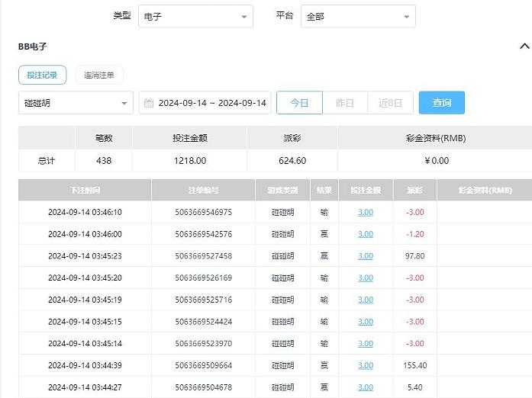The height and width of the screenshot is (398, 532).
Task: Switch to the 投注记录 tab
Action: [x=42, y=75]
